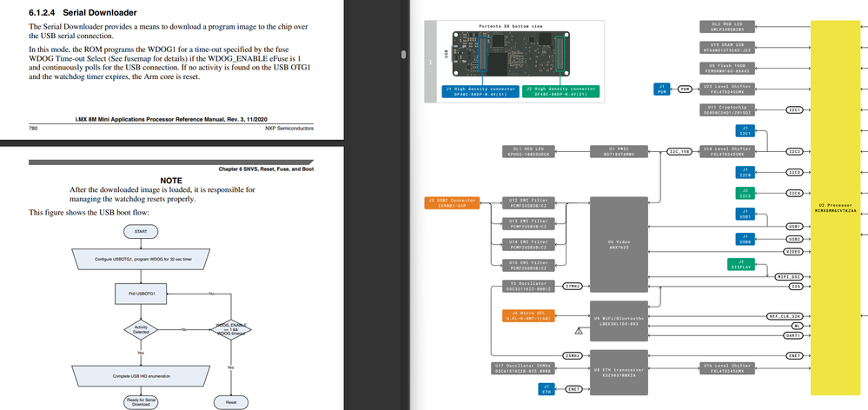This screenshot has height=410, width=868.
Task: Select the '6.1.2.4 Serial Downloader' heading
Action: coord(83,12)
